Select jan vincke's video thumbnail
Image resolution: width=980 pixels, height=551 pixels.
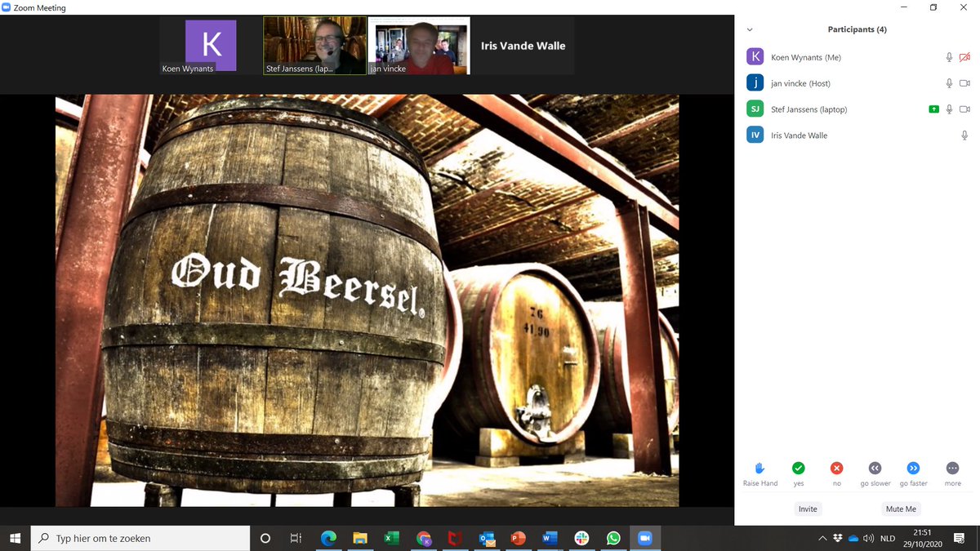419,46
